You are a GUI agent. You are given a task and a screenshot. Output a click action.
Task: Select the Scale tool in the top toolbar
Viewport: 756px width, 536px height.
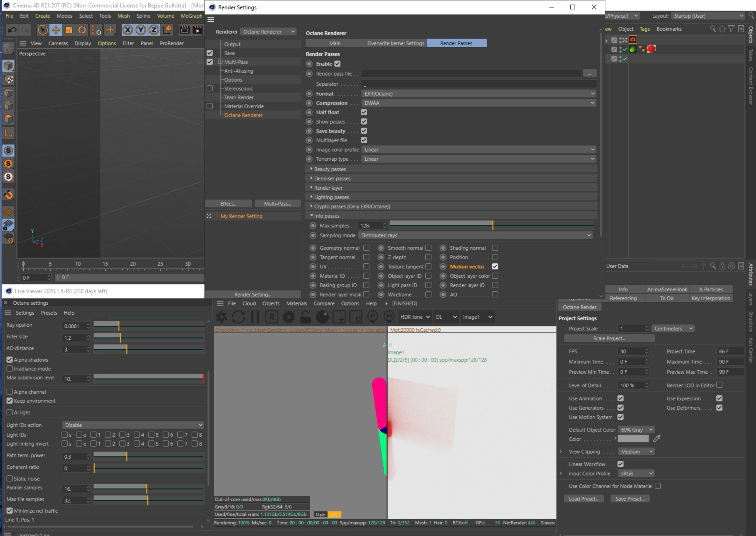coord(69,30)
